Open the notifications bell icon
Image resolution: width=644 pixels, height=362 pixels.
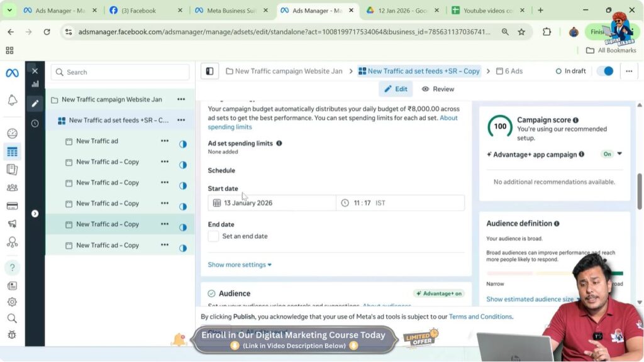[x=12, y=101]
